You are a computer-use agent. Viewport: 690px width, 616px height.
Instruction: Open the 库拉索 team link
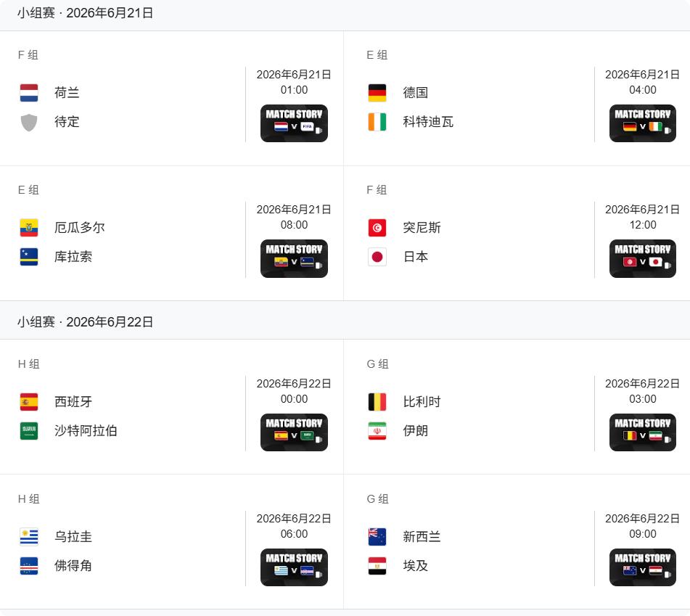click(x=73, y=257)
